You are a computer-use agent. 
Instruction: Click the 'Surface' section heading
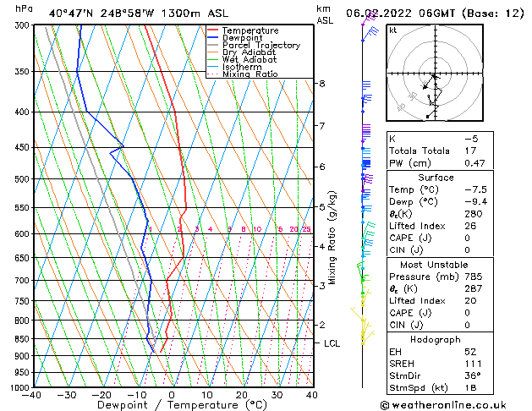point(436,178)
